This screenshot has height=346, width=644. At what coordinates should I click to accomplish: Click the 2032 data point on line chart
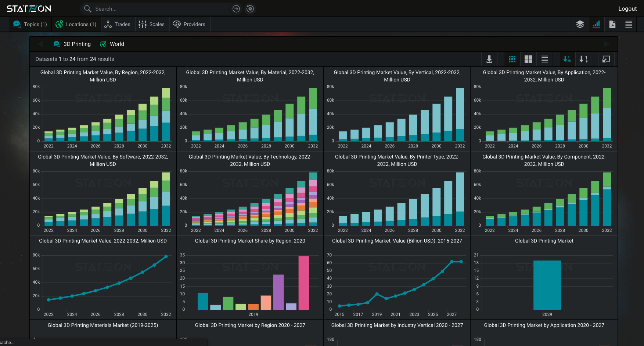point(166,256)
